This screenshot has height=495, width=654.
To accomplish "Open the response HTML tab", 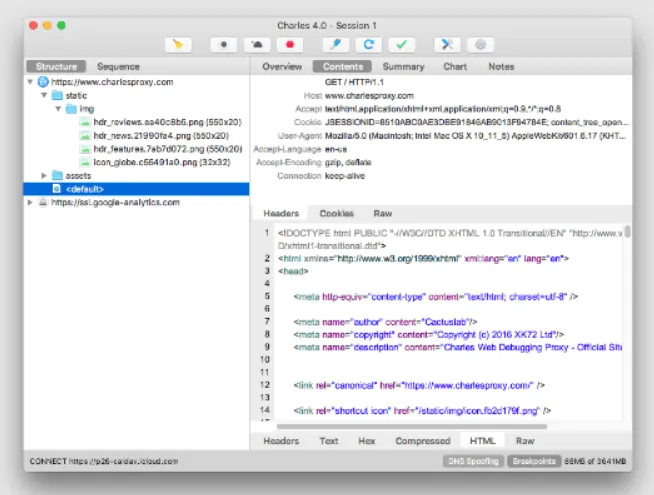I will point(483,441).
